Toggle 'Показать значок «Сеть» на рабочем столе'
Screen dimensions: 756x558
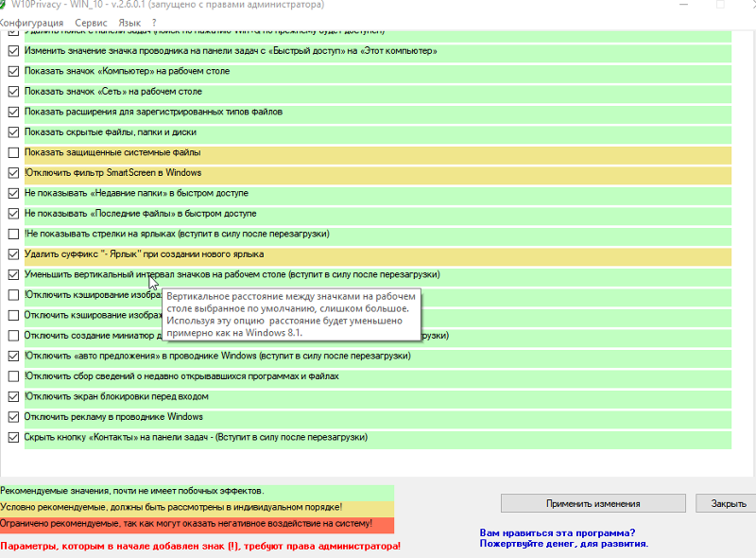point(13,91)
